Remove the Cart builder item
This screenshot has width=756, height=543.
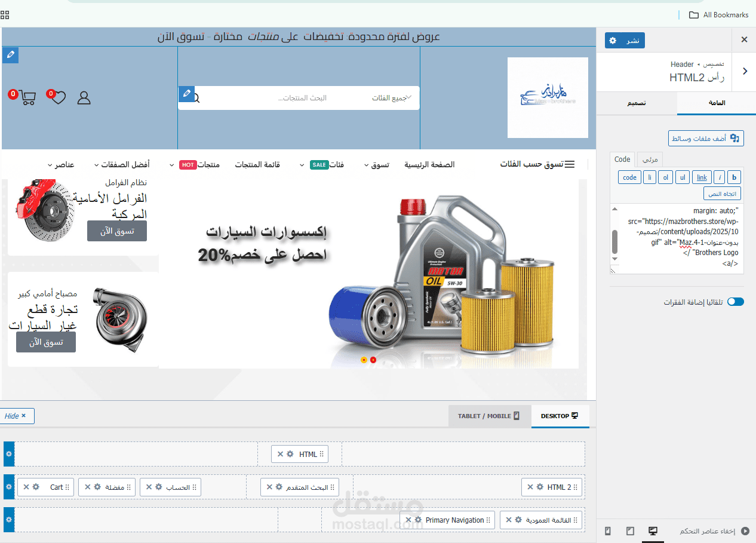coord(26,487)
